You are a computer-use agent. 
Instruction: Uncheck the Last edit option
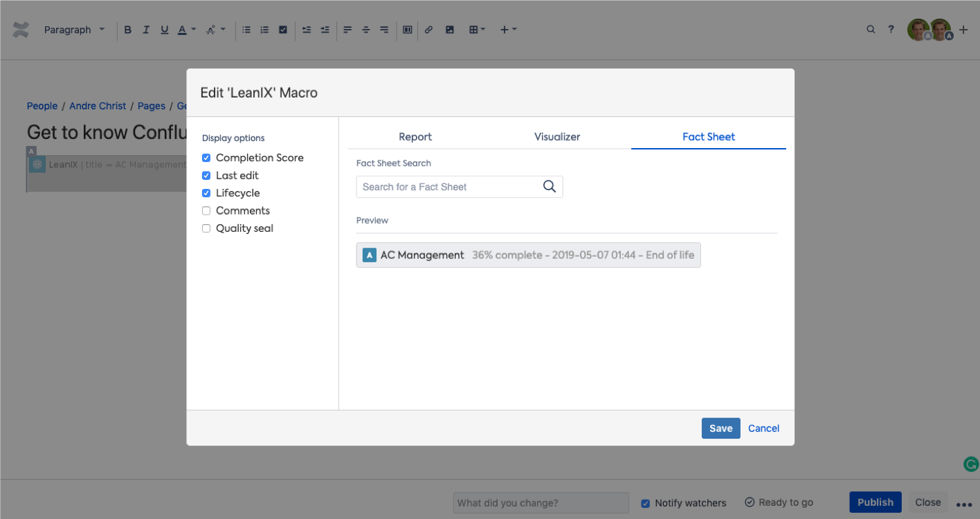coord(206,176)
